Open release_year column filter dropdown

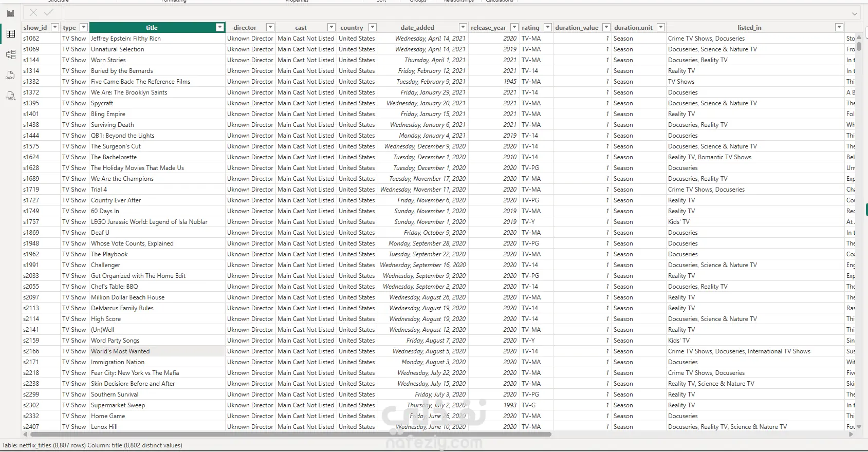pos(514,27)
